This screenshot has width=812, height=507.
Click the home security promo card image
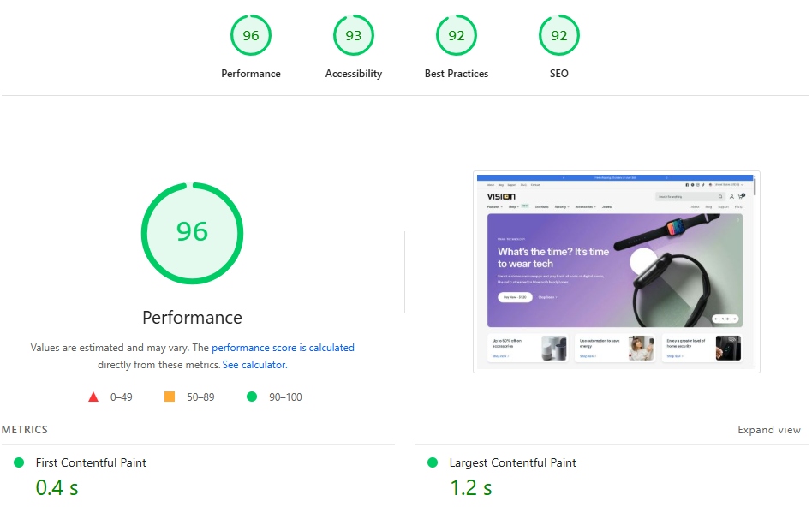pyautogui.click(x=728, y=348)
